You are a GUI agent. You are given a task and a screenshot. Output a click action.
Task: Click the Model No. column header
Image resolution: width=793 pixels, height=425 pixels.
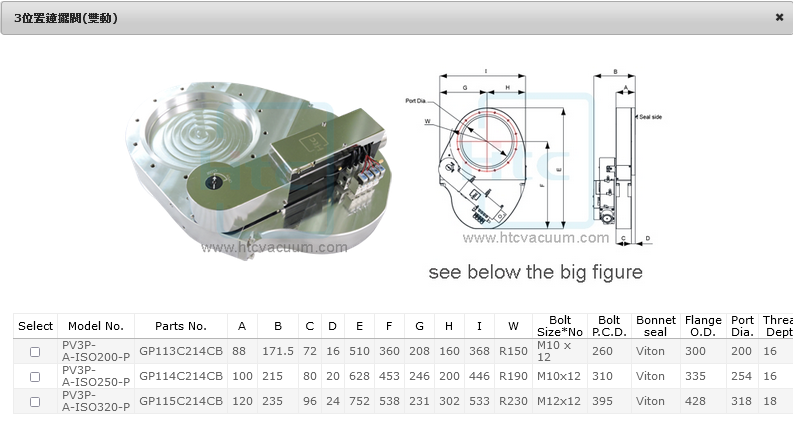(95, 326)
